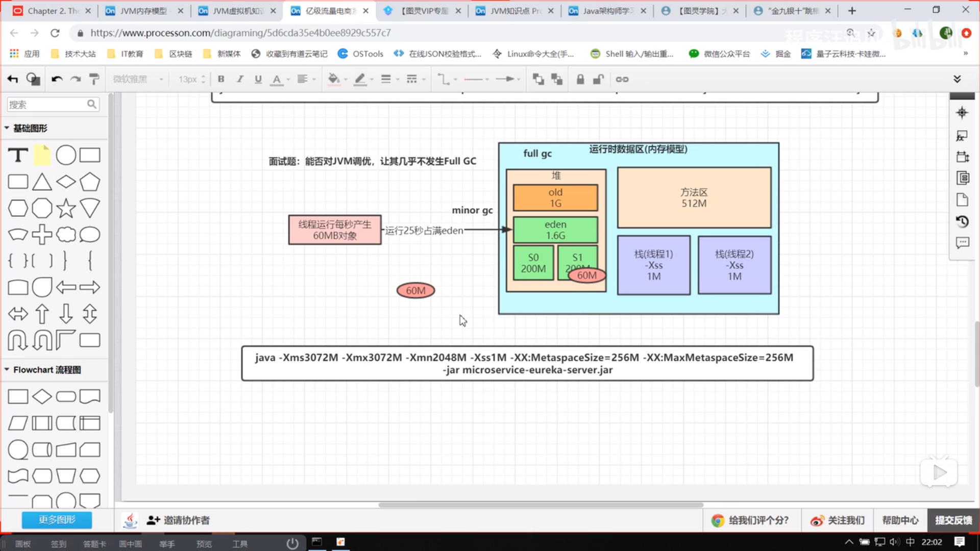Open 帮助中心 help center
This screenshot has width=980, height=551.
[900, 520]
